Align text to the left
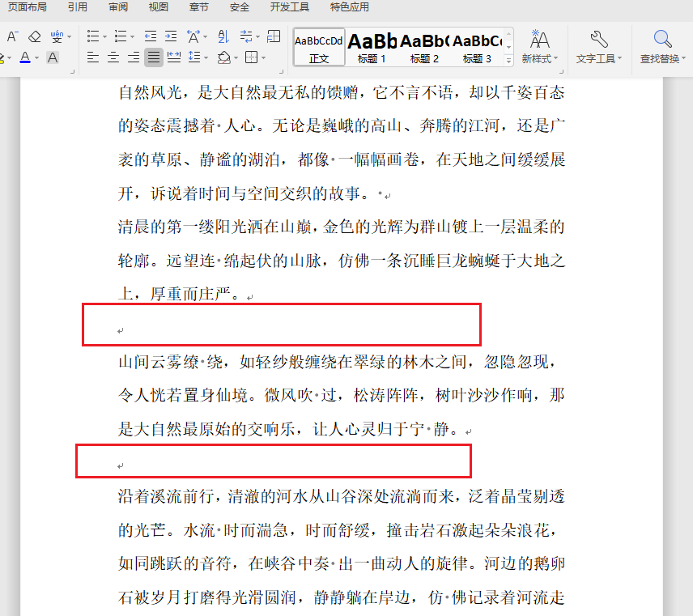693x616 pixels. point(93,57)
